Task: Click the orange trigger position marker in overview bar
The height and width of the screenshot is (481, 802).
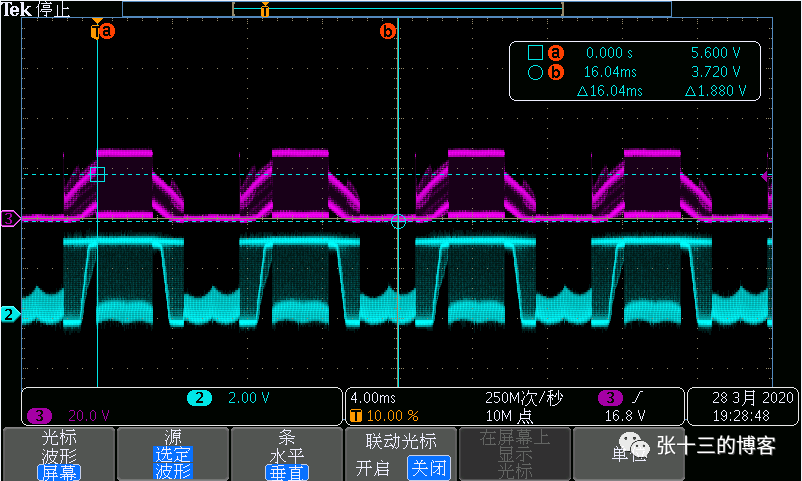Action: coord(264,9)
